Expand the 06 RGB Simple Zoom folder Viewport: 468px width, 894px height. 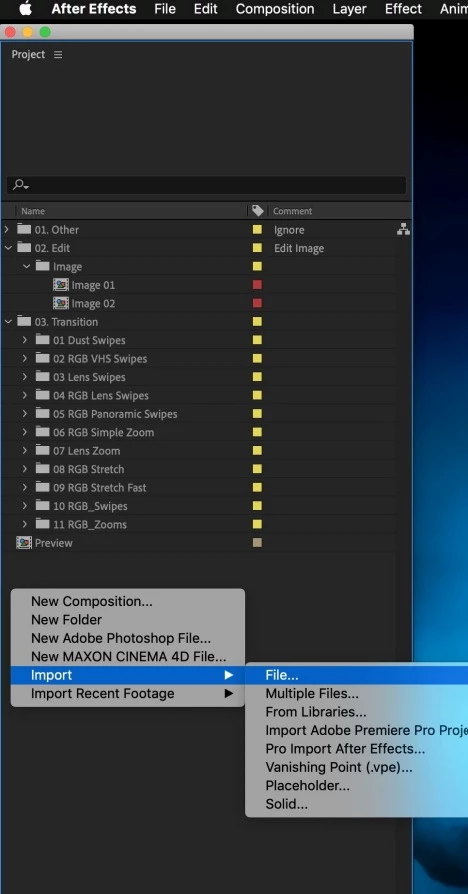point(25,432)
